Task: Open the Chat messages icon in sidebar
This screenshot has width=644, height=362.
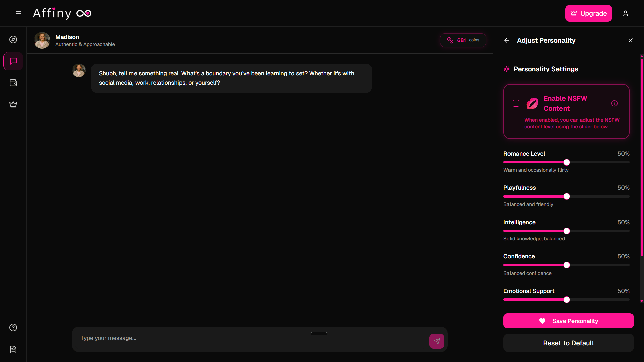Action: (13, 61)
